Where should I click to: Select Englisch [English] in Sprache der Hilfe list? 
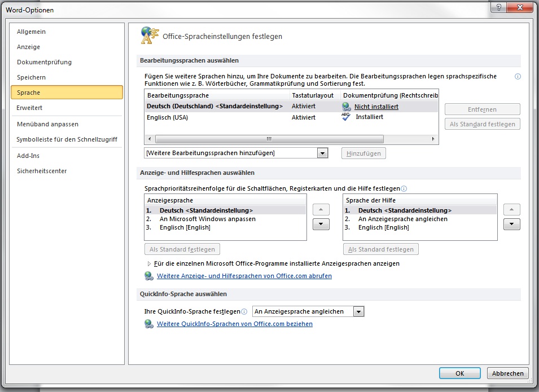(420, 227)
